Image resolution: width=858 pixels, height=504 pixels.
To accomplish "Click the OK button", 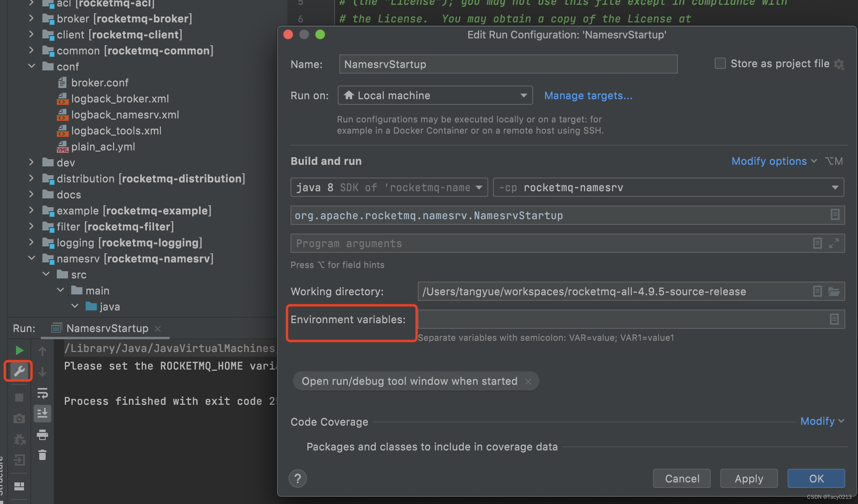I will click(x=816, y=478).
